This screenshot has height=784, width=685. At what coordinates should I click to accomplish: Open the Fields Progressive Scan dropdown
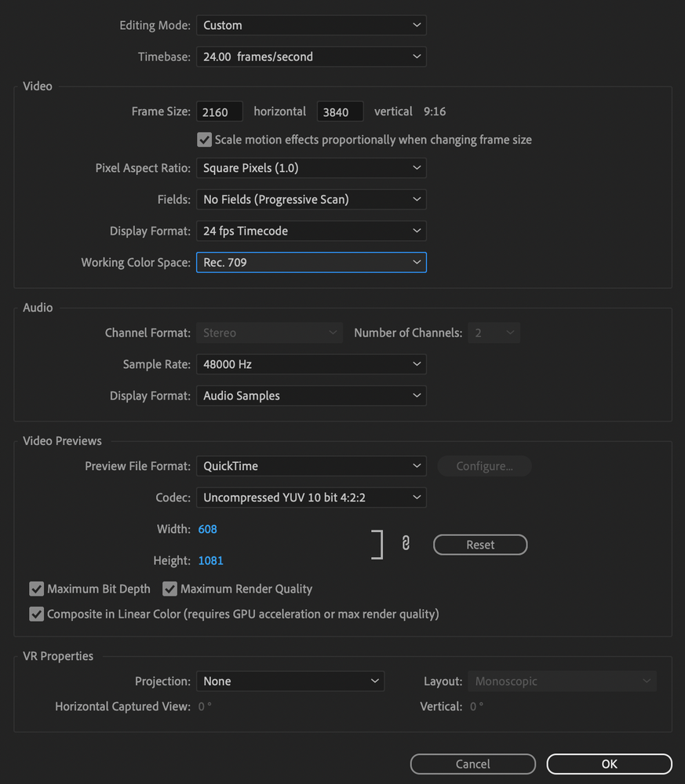(x=311, y=199)
